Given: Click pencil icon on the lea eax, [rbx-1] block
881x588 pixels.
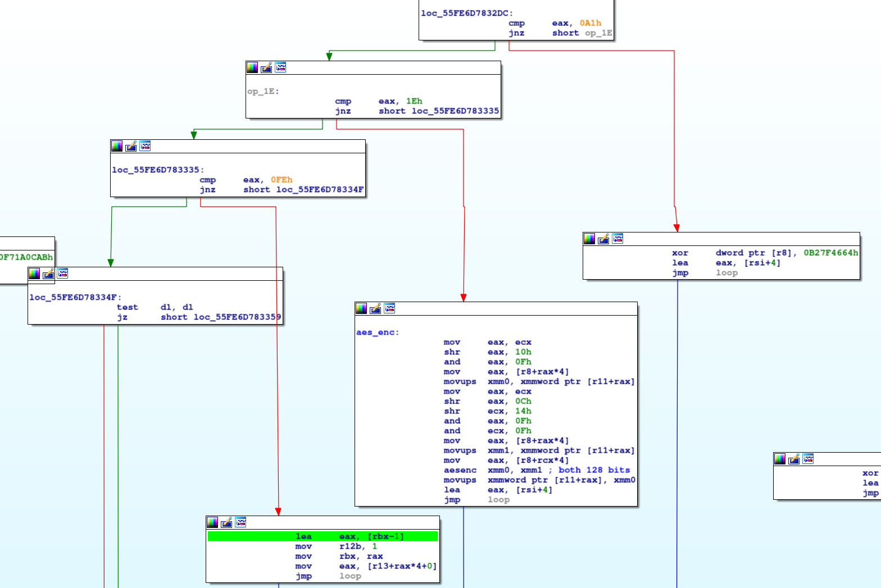Looking at the screenshot, I should [226, 522].
